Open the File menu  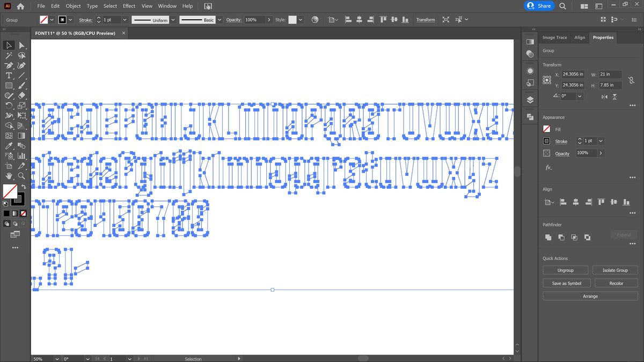click(x=41, y=6)
